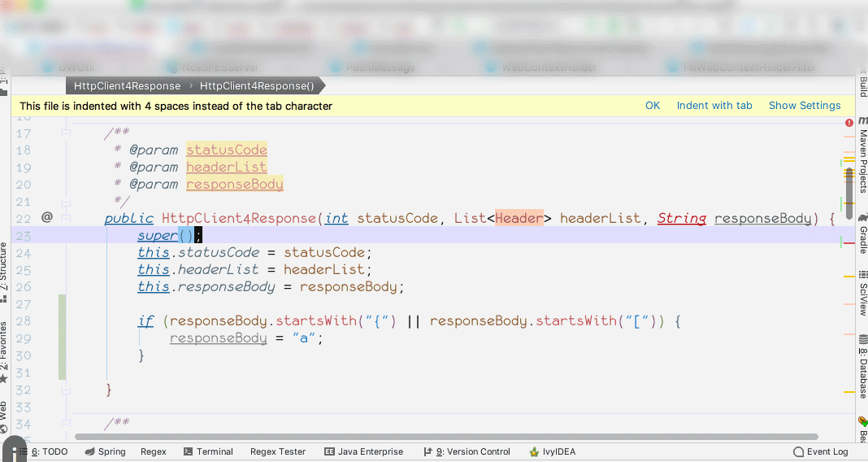Image resolution: width=868 pixels, height=462 pixels.
Task: Click the green change marker beside line 28
Action: coord(62,338)
